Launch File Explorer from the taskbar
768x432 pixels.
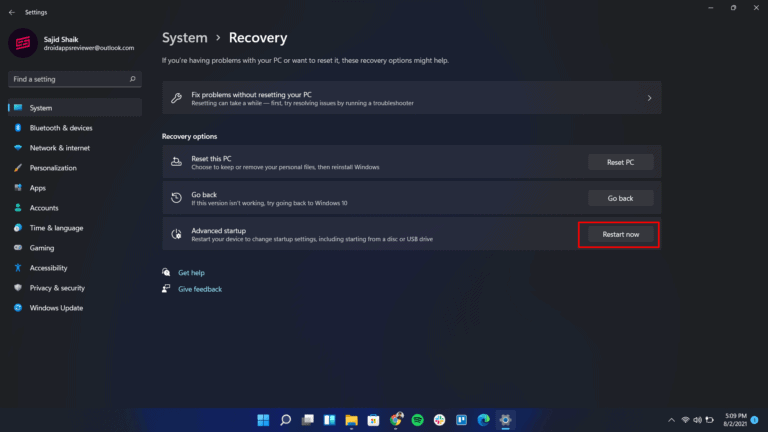351,420
